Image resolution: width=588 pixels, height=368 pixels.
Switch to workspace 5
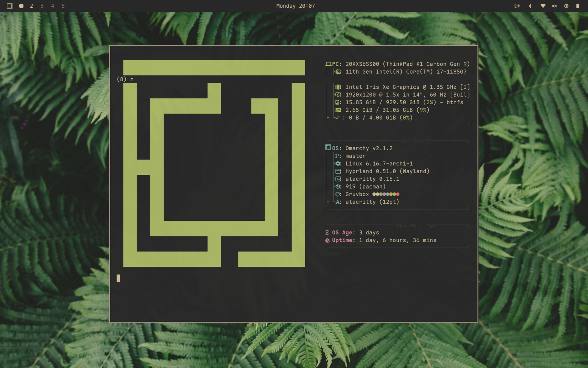click(x=63, y=6)
